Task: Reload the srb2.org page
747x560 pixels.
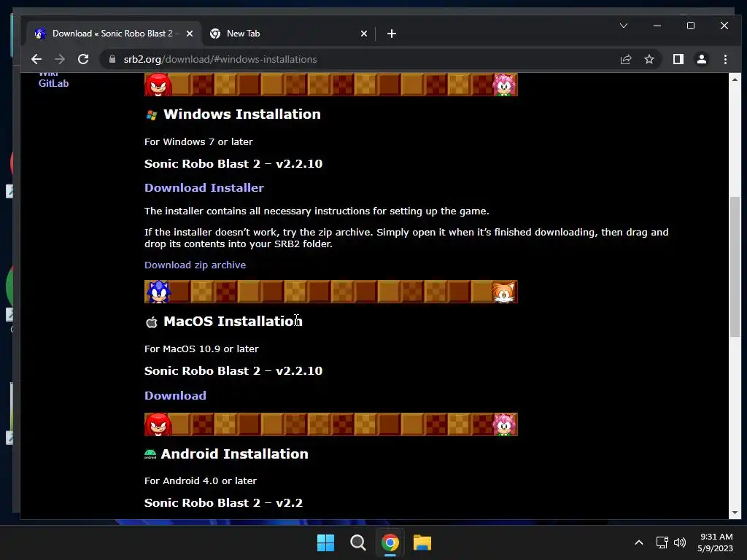Action: click(83, 60)
